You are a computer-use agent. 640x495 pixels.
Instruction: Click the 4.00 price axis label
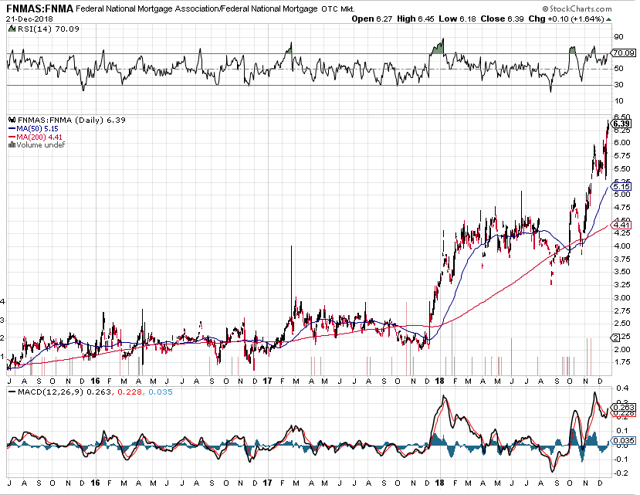[x=622, y=246]
